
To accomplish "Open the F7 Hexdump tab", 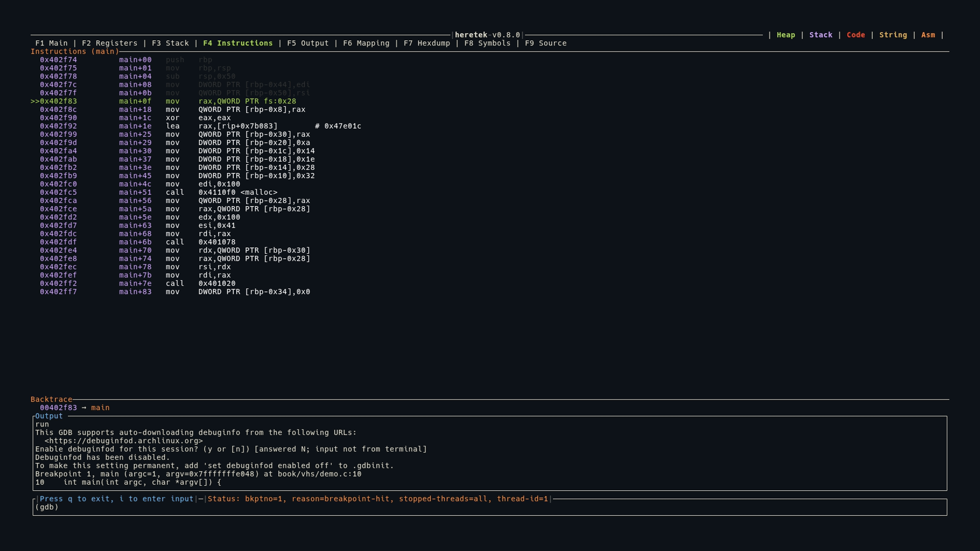I will pyautogui.click(x=427, y=43).
